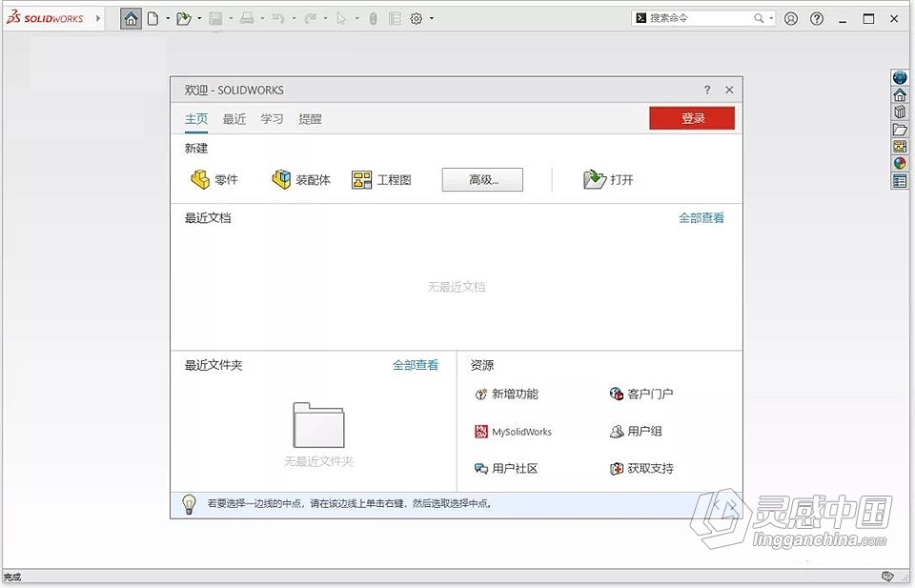
Task: Click the user login account icon
Action: tap(791, 19)
